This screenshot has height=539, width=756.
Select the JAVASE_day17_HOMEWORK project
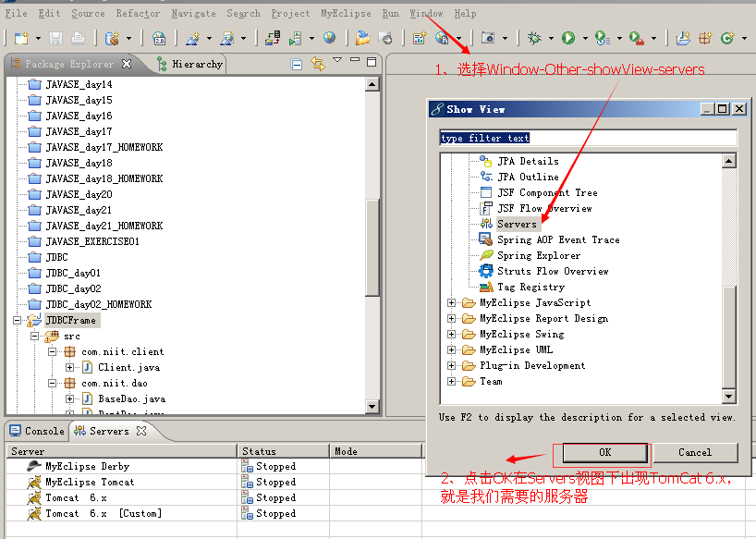104,147
